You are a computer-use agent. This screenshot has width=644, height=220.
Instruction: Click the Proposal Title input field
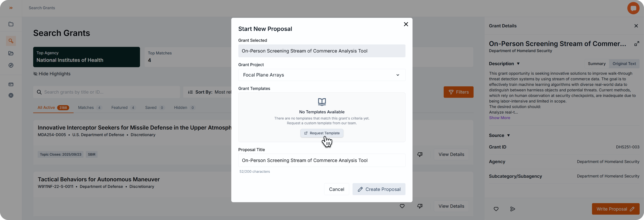(x=322, y=160)
